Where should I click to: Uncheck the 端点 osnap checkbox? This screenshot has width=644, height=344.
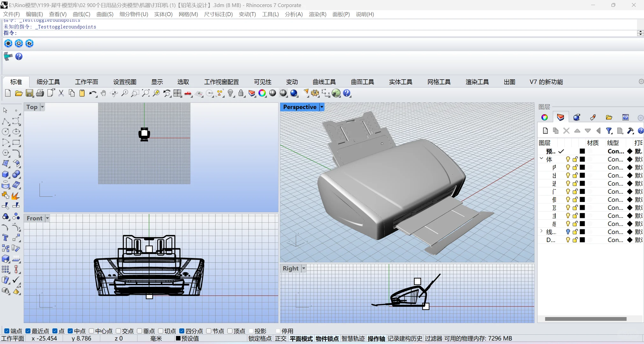tap(7, 331)
